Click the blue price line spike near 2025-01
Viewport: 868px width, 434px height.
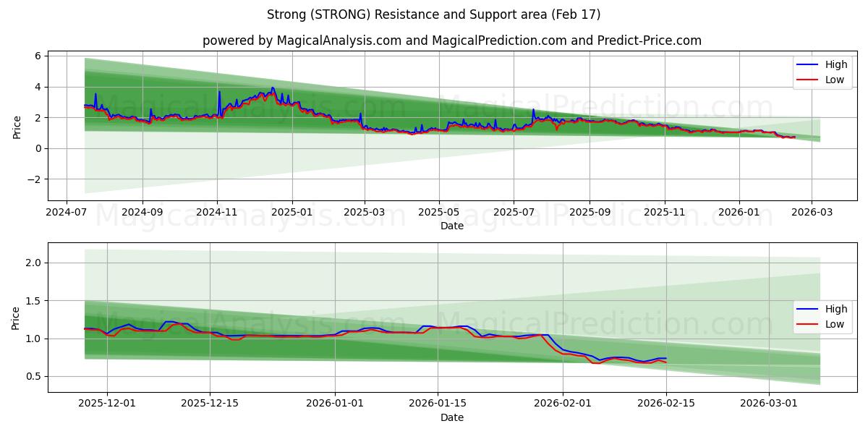pos(273,88)
